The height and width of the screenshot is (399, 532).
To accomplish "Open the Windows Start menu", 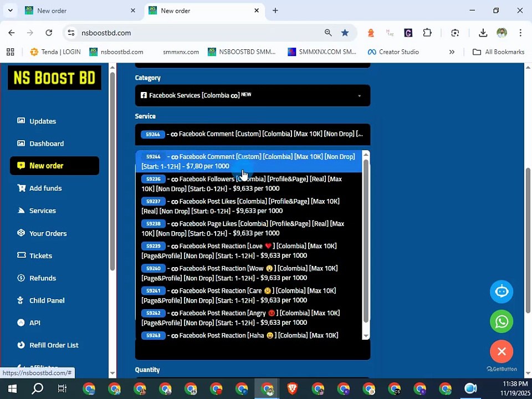I will pos(12,388).
